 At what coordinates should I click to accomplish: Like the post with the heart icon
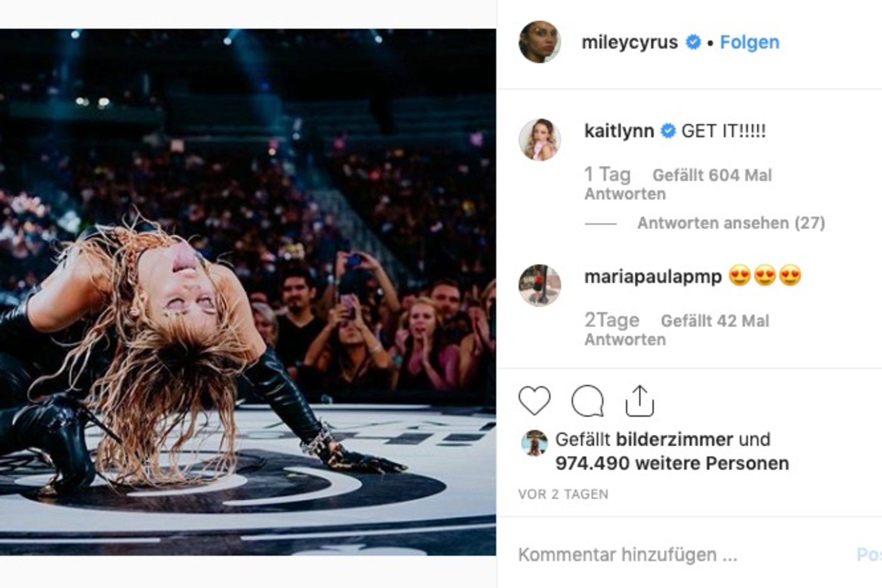pyautogui.click(x=534, y=401)
